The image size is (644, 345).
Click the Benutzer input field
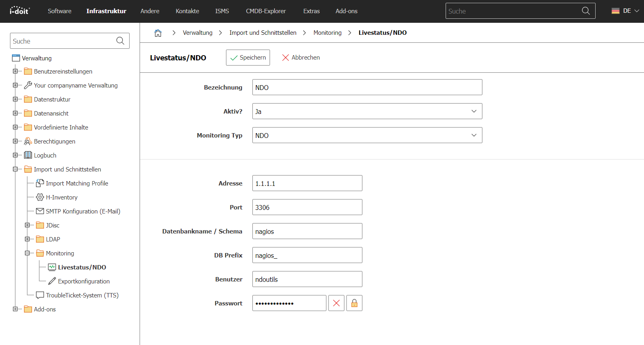point(307,279)
